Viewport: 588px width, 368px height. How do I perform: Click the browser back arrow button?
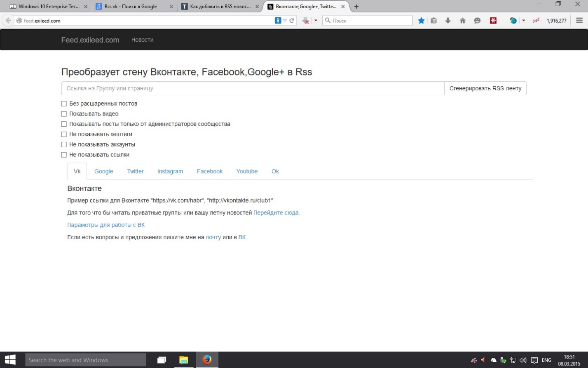point(8,21)
